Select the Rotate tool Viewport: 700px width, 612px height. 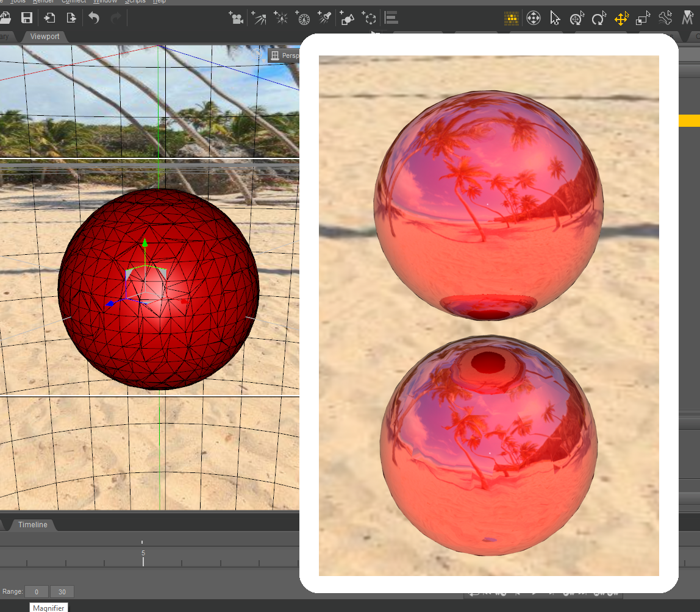coord(599,18)
